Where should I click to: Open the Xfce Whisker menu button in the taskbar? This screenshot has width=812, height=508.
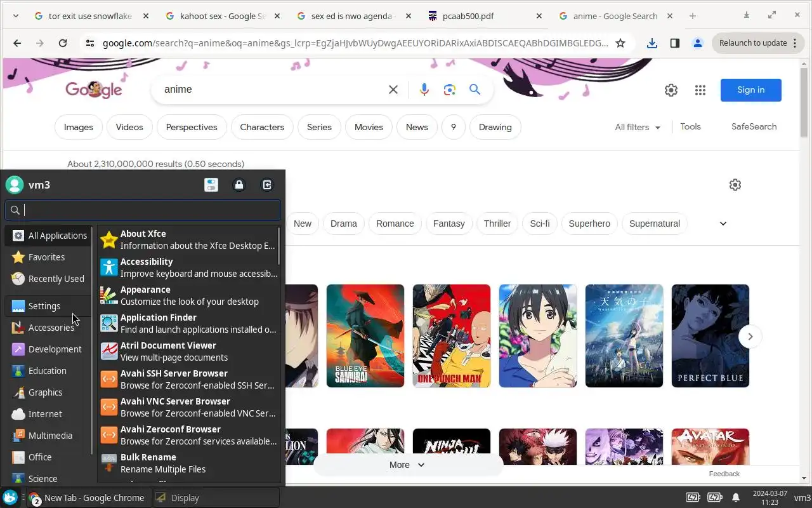point(10,498)
